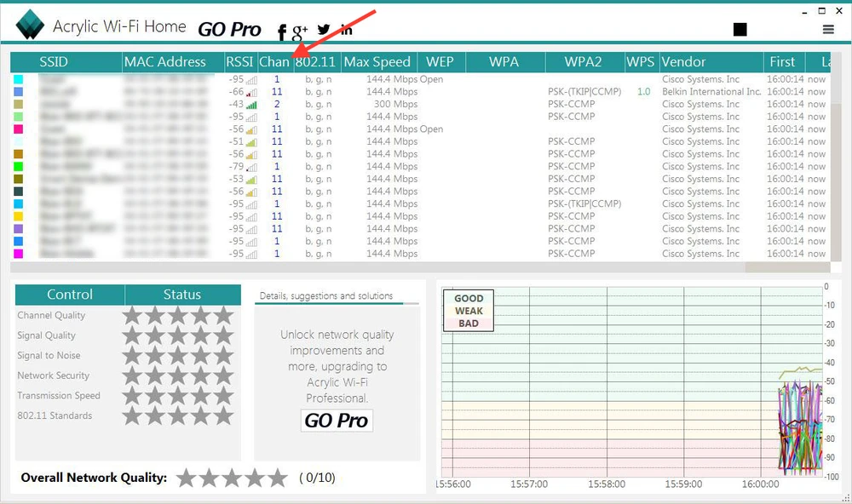Open the hamburger menu icon
Screen dimensions: 852x504
[x=828, y=30]
